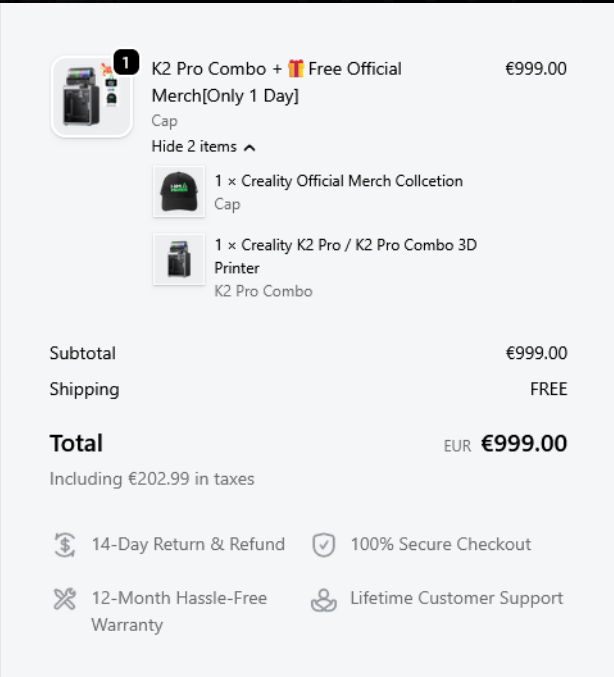Click the gift icon in product title
This screenshot has width=614, height=677.
pos(295,69)
